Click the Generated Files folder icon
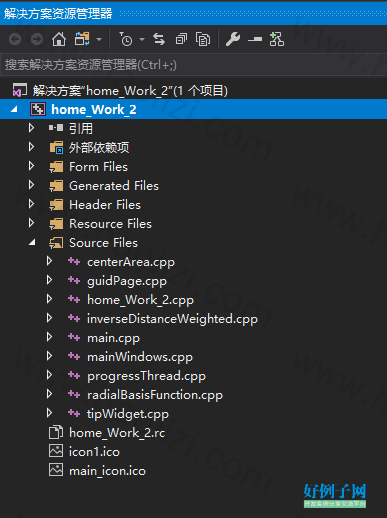The width and height of the screenshot is (387, 518). (56, 186)
